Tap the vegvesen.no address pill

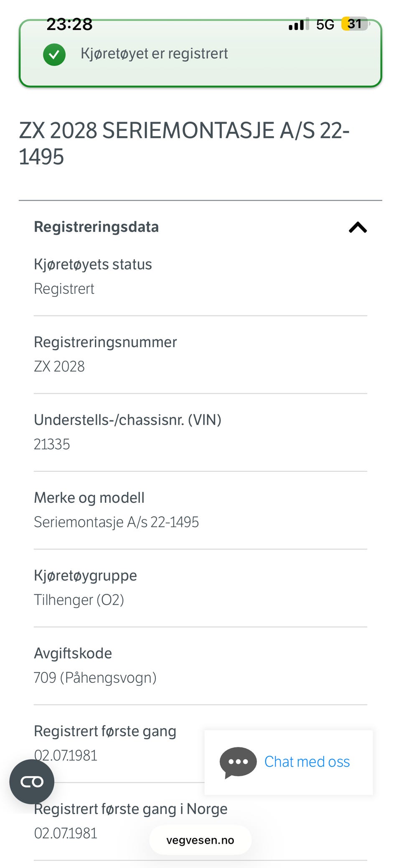coord(200,840)
